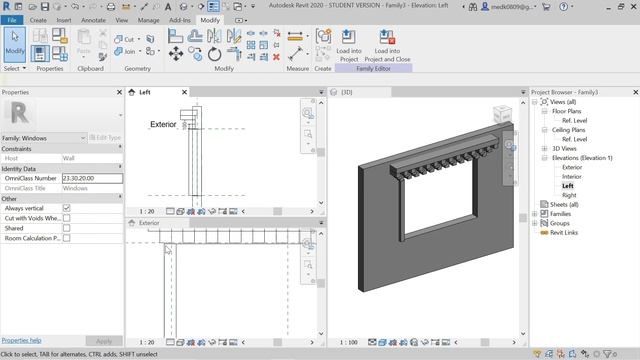
Task: Click the Aligned Dimension measure tool
Action: click(x=295, y=36)
